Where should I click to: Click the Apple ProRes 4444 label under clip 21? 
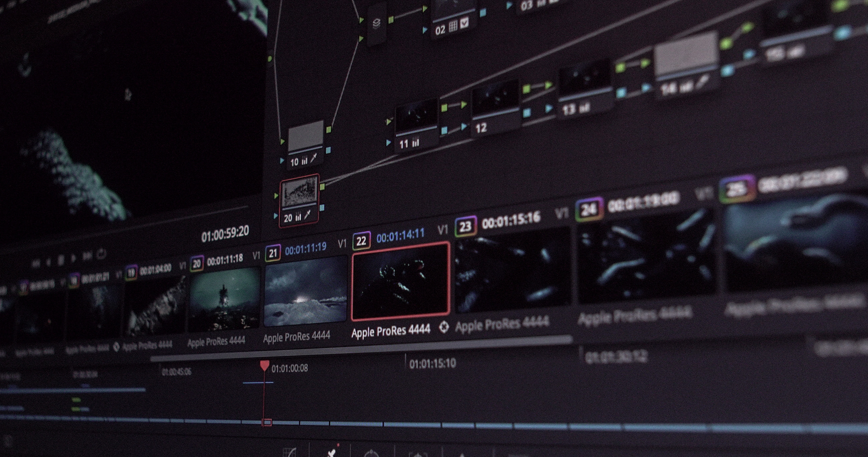(297, 337)
